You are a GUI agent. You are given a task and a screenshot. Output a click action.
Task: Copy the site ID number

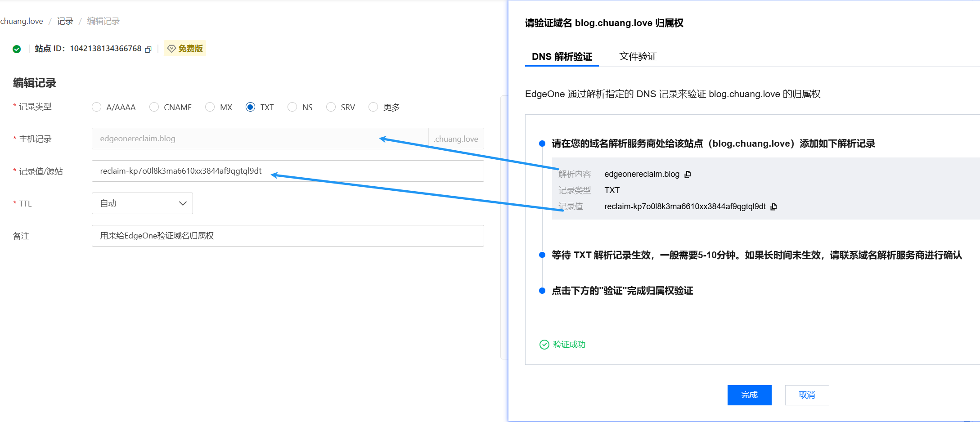pyautogui.click(x=148, y=49)
